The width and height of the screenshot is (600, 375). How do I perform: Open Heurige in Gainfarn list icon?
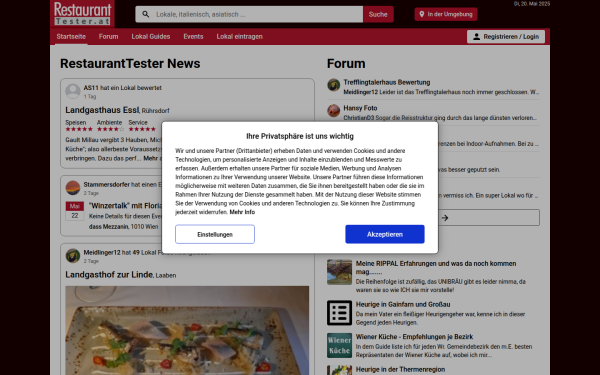click(339, 313)
